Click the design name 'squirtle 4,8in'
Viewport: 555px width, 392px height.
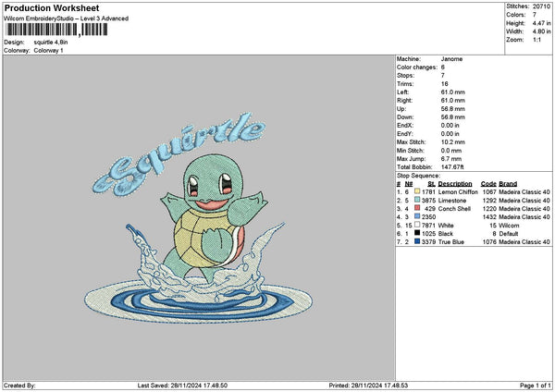pos(51,43)
